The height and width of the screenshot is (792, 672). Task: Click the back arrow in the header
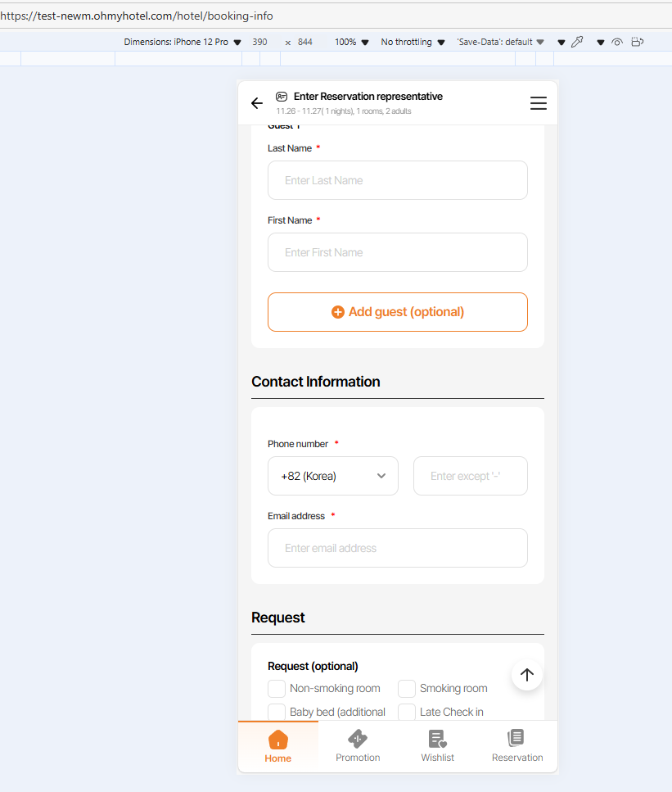[x=257, y=103]
